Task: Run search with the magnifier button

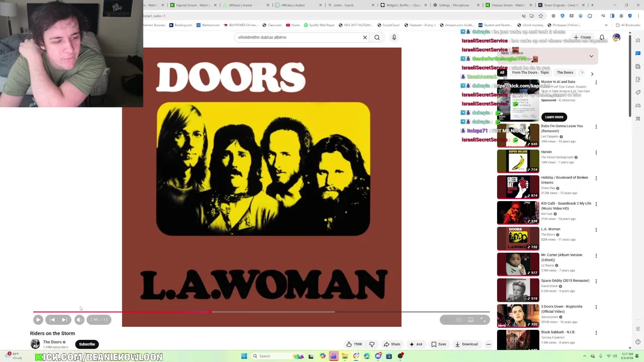Action: coord(377,37)
